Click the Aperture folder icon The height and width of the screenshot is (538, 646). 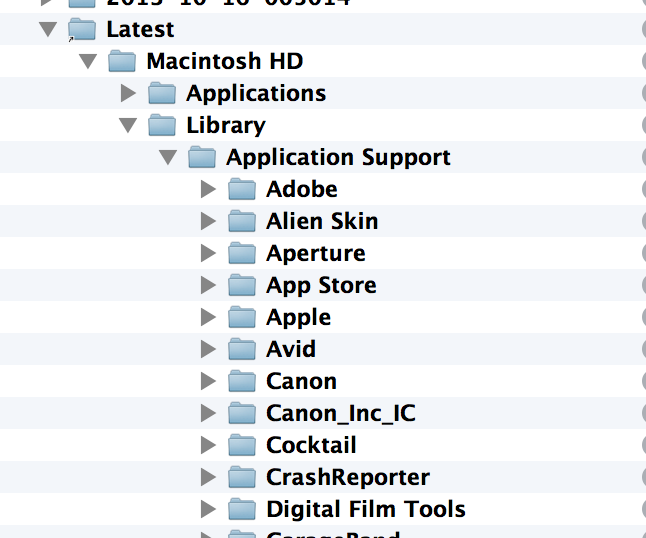242,253
